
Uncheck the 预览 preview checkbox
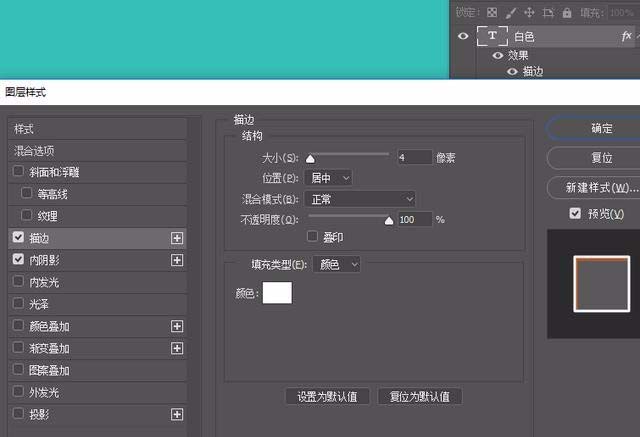tap(575, 213)
